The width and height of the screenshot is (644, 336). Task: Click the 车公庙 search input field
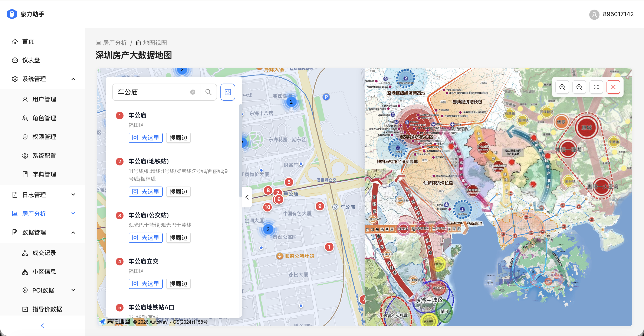[155, 92]
